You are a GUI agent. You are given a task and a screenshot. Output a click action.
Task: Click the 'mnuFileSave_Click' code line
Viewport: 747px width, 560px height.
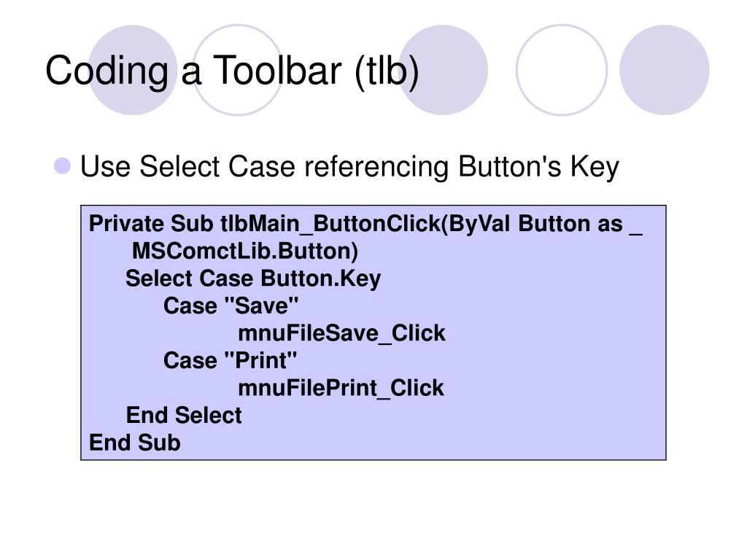pyautogui.click(x=341, y=333)
